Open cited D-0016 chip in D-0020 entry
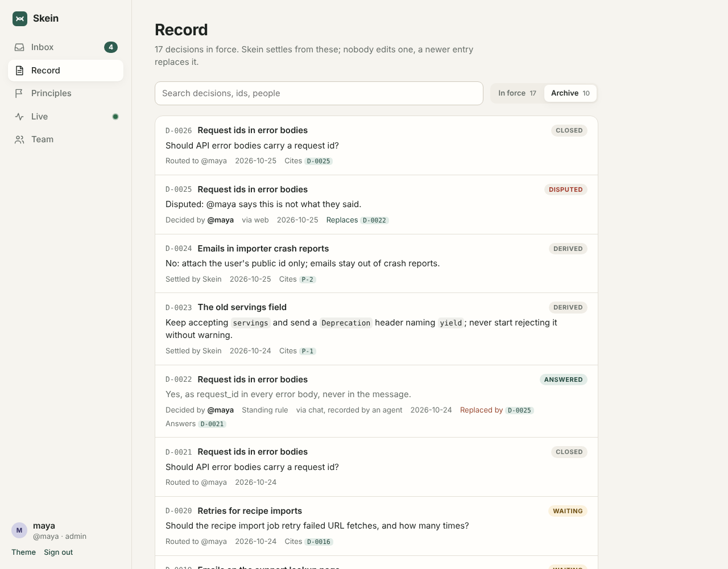 click(318, 542)
